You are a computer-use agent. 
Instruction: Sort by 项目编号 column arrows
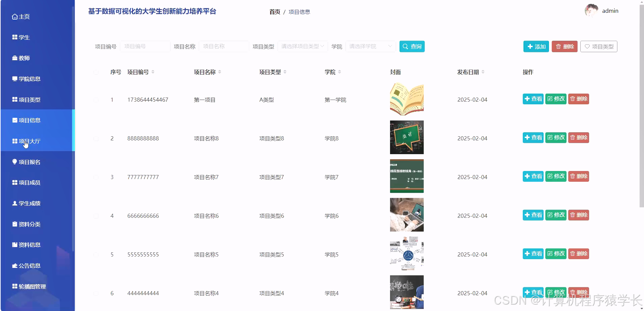[x=153, y=72]
